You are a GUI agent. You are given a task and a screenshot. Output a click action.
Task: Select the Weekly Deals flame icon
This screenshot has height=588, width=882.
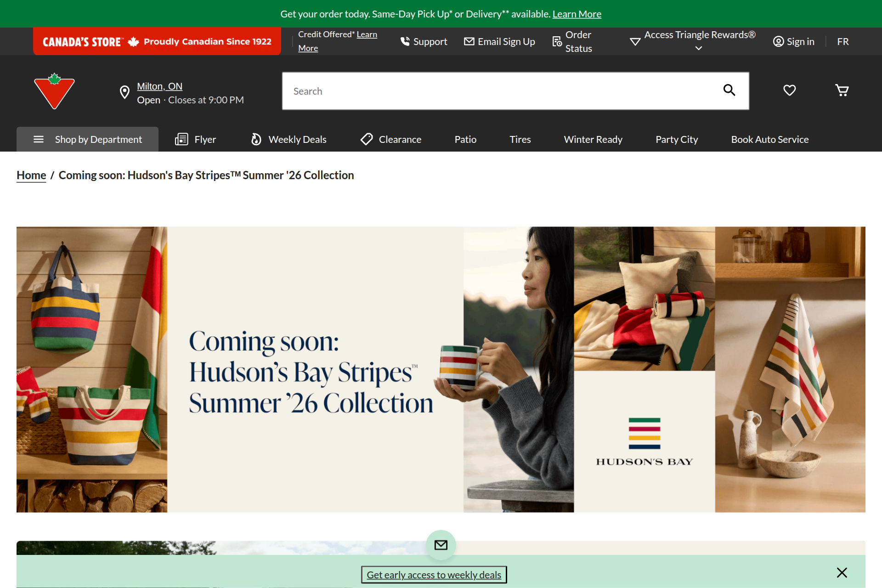pyautogui.click(x=256, y=139)
